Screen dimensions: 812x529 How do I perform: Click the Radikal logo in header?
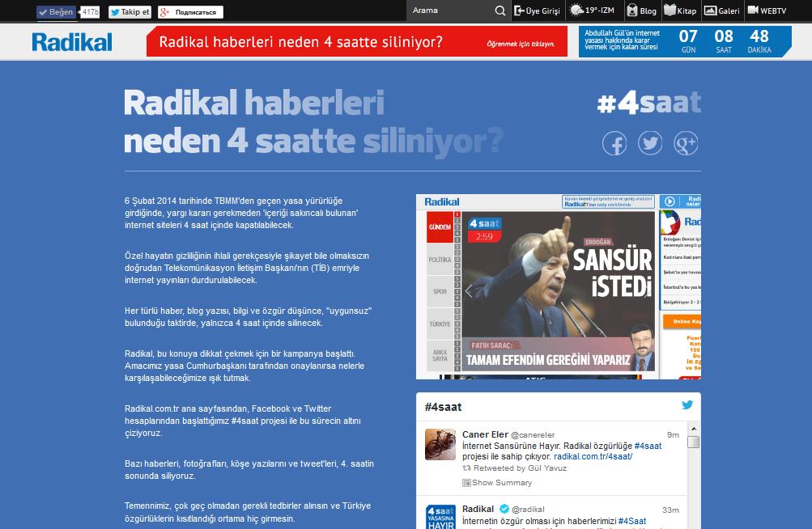(72, 41)
